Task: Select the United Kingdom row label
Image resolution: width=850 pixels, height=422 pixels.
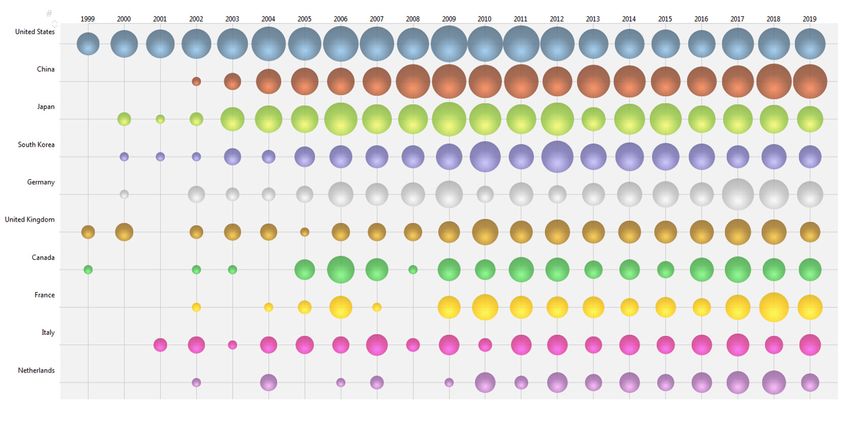Action: [x=30, y=220]
